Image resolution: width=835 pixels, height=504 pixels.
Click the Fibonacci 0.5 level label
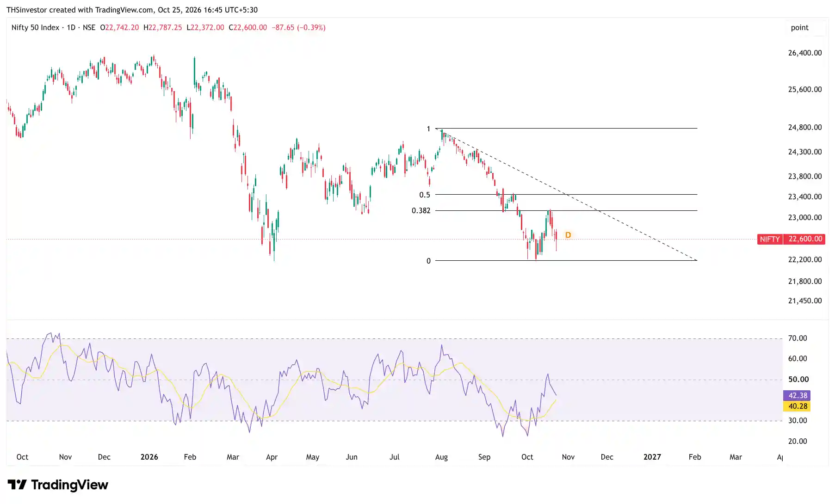[x=425, y=195]
